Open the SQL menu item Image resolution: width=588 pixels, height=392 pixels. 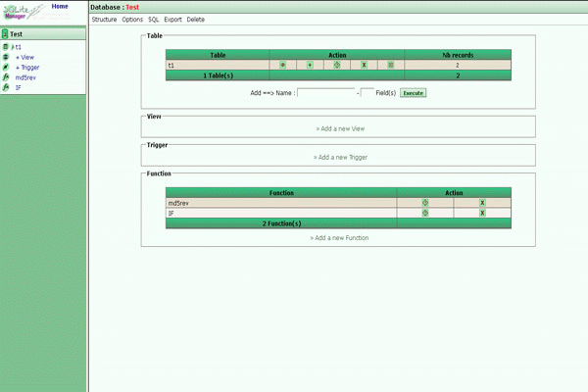[154, 20]
